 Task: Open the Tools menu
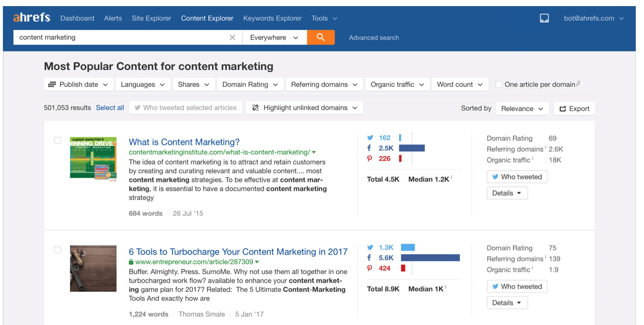click(x=324, y=18)
